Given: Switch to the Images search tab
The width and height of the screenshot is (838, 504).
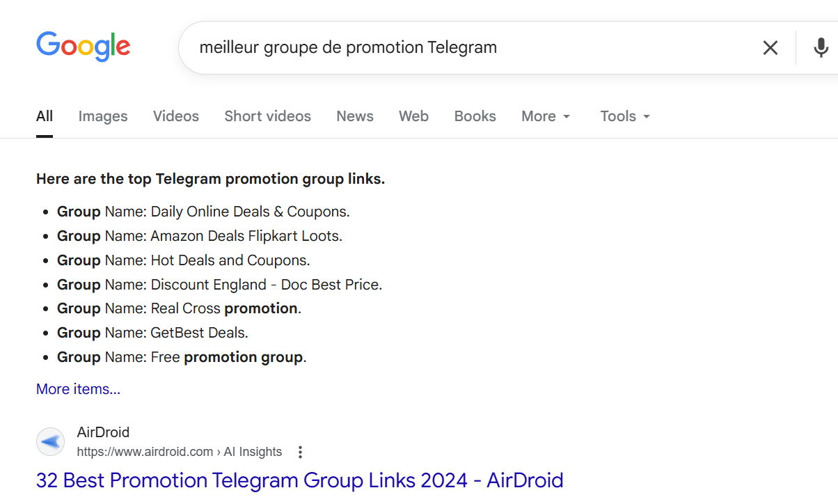Looking at the screenshot, I should pos(102,116).
